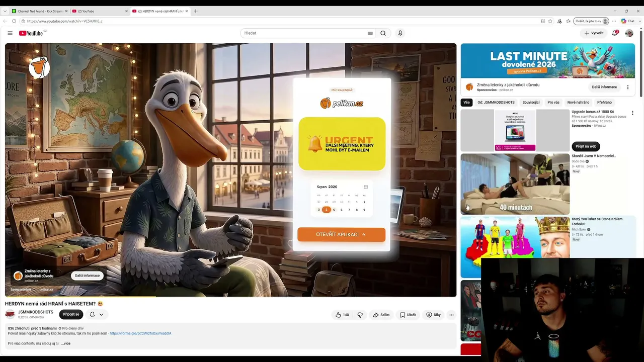Viewport: 644px width, 362px height.
Task: Start voice search with the microphone
Action: coord(400,33)
